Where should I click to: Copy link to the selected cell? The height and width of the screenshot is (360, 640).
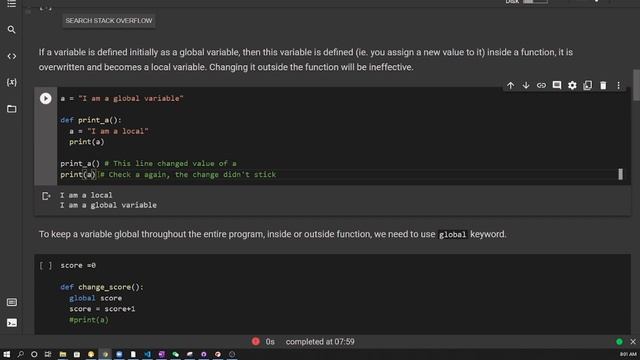click(x=541, y=85)
